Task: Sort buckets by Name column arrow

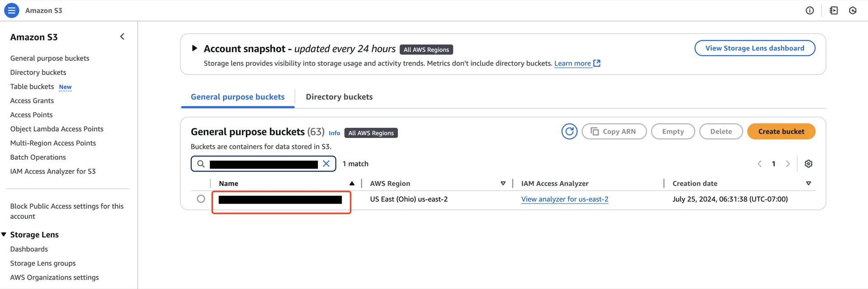Action: 352,184
